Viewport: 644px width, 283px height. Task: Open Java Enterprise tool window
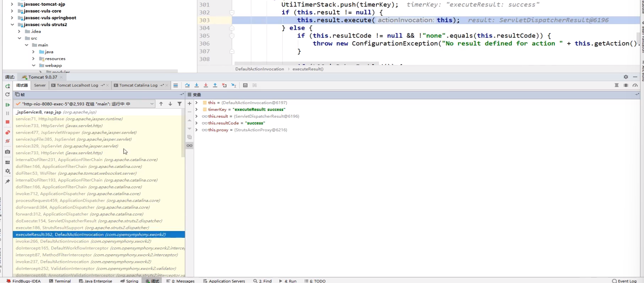[x=95, y=281]
